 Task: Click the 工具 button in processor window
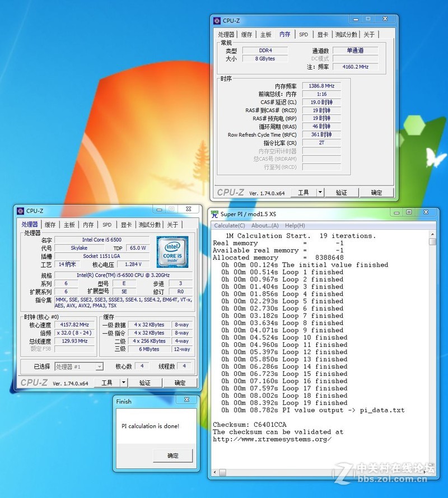106,383
